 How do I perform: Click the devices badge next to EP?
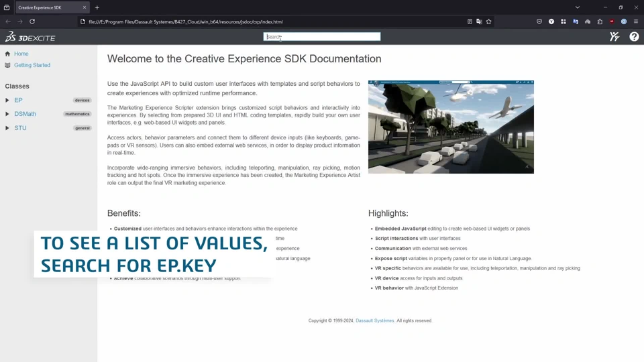tap(82, 100)
